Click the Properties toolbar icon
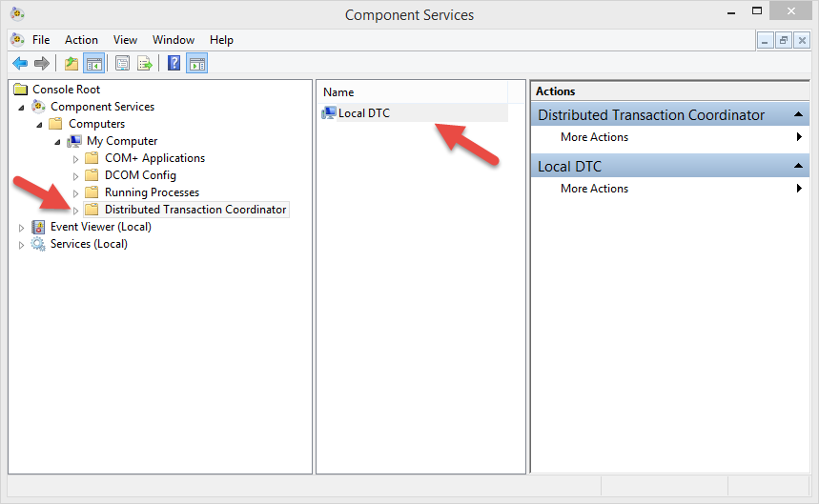The width and height of the screenshot is (819, 504). click(123, 64)
